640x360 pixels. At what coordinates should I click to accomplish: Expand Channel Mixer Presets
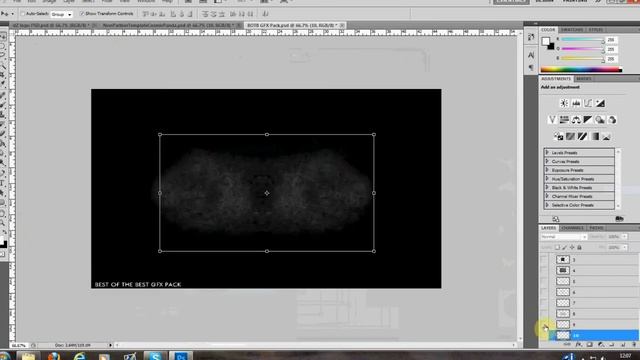(x=547, y=196)
